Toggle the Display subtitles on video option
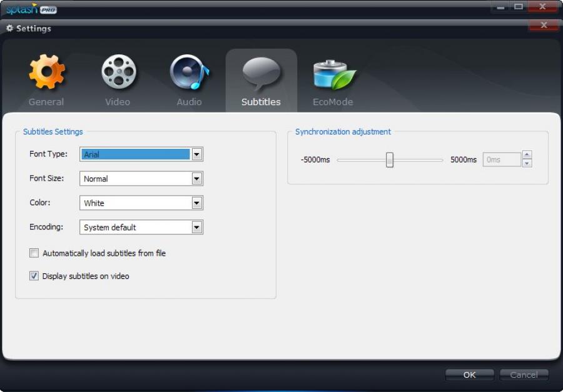This screenshot has height=392, width=563. [x=34, y=276]
